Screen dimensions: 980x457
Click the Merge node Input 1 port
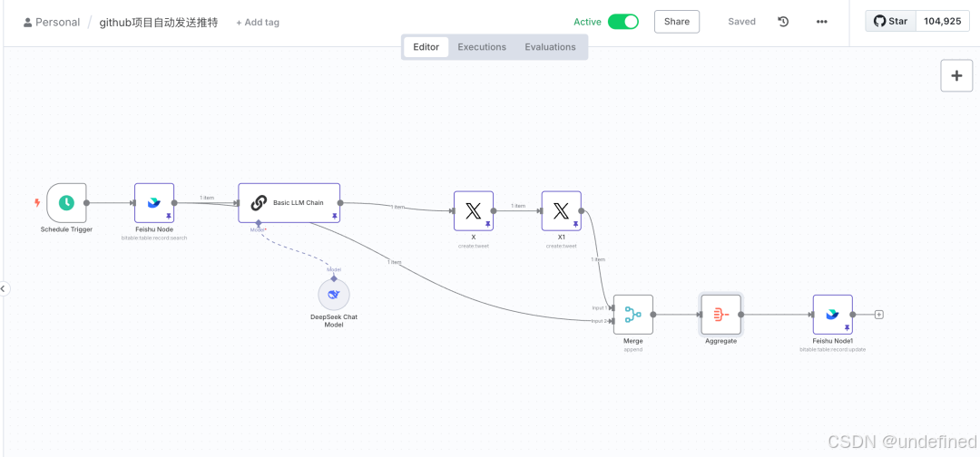(612, 308)
